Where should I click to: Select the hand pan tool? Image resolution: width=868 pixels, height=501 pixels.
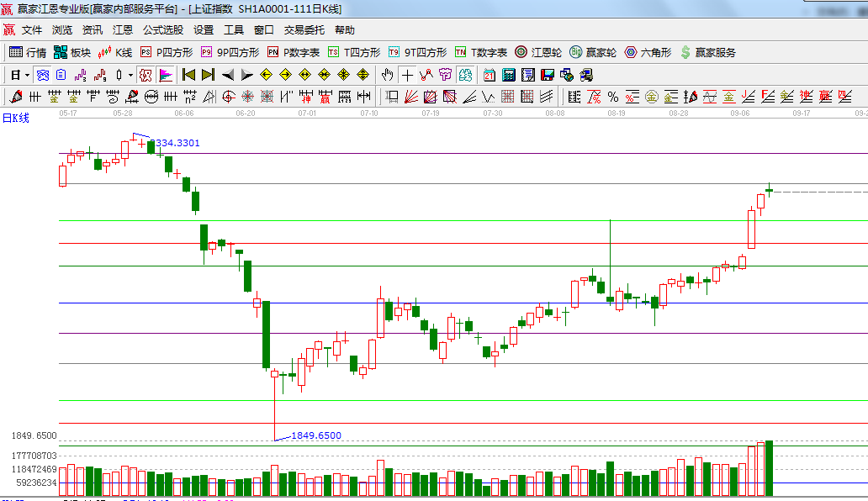point(388,75)
